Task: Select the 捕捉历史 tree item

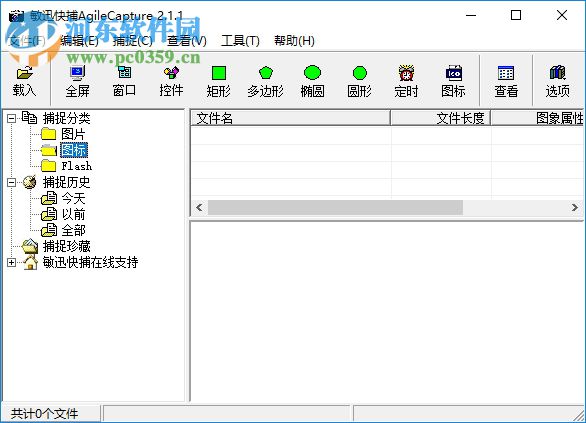Action: [x=67, y=182]
